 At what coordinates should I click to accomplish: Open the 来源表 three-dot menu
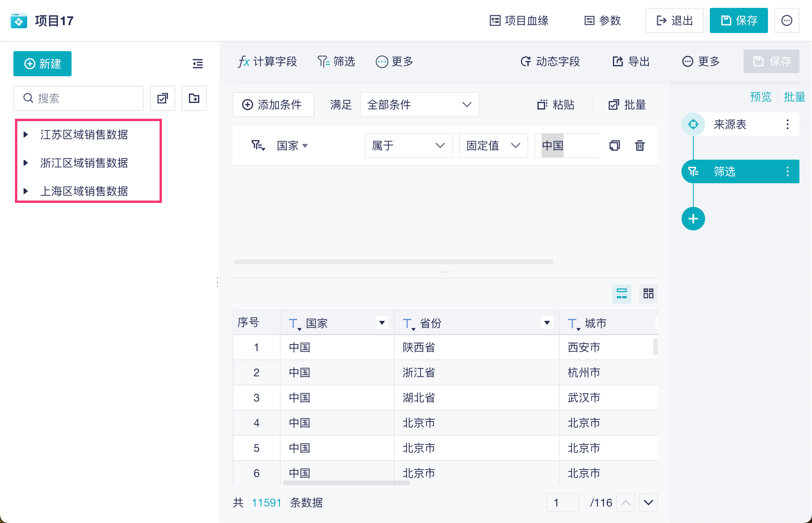787,125
